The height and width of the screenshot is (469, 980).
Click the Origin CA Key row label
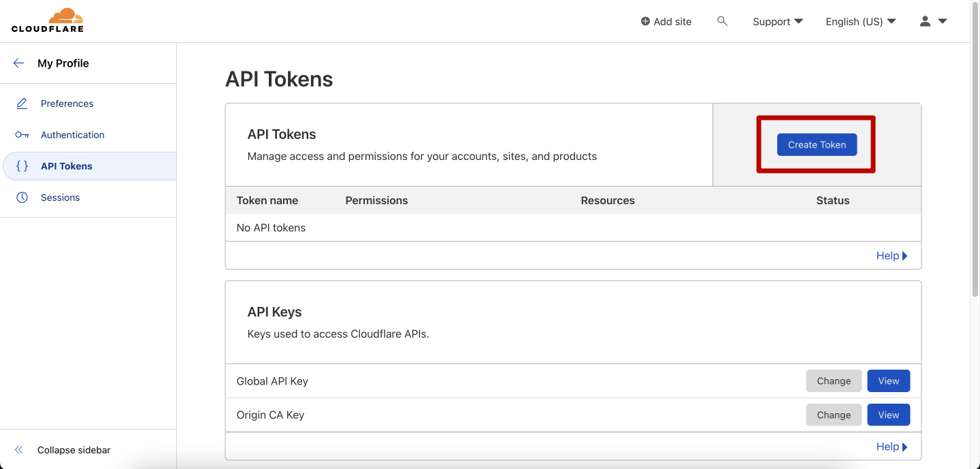[x=270, y=415]
